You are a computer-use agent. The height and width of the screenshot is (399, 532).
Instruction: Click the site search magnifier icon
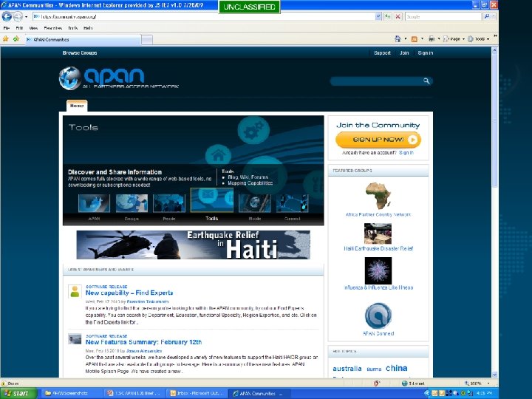pyautogui.click(x=426, y=81)
